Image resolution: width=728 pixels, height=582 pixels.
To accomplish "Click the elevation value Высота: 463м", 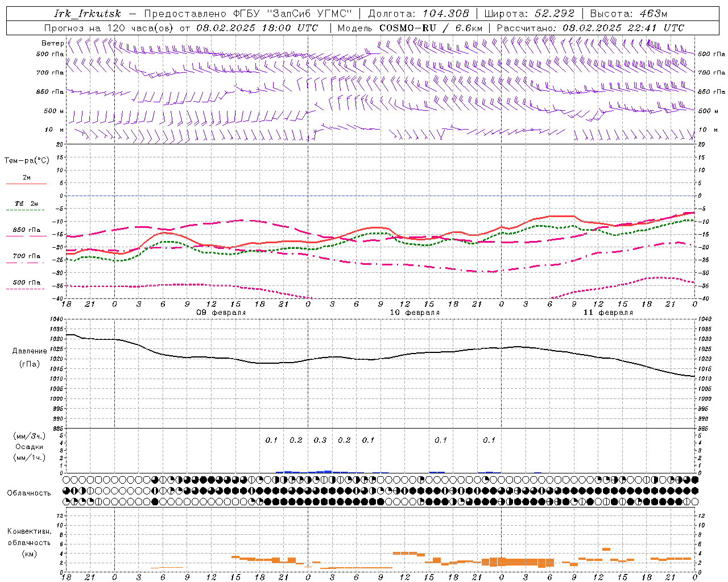I will 628,14.
